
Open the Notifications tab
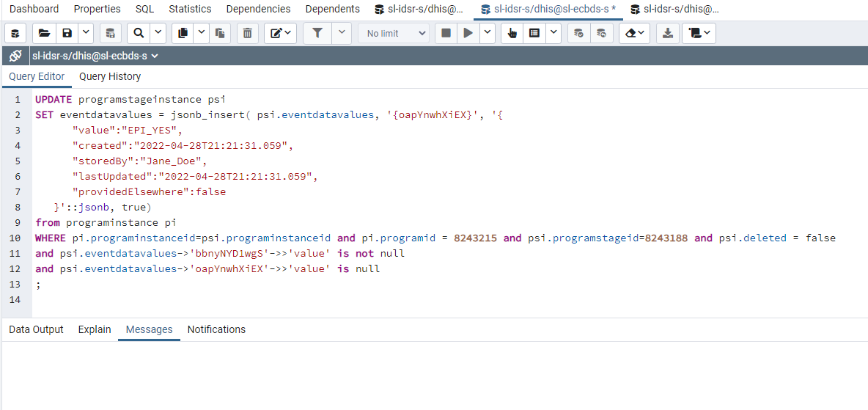point(216,329)
